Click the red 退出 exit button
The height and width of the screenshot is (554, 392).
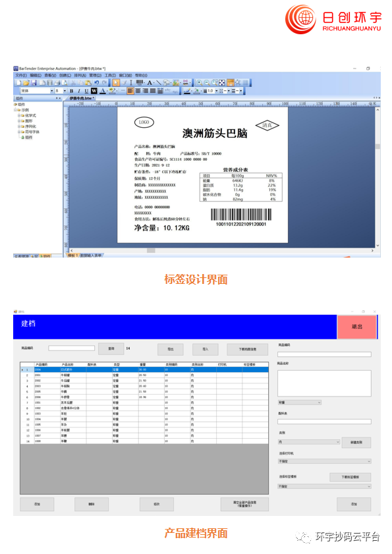click(356, 327)
